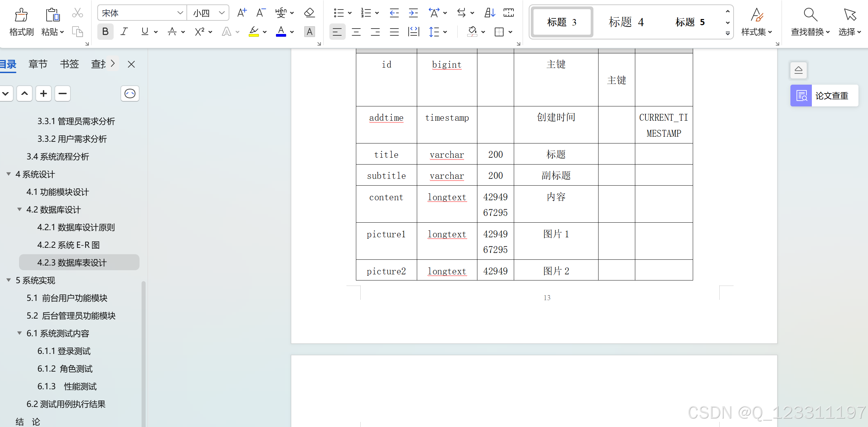
Task: Apply blue font color
Action: tap(281, 32)
